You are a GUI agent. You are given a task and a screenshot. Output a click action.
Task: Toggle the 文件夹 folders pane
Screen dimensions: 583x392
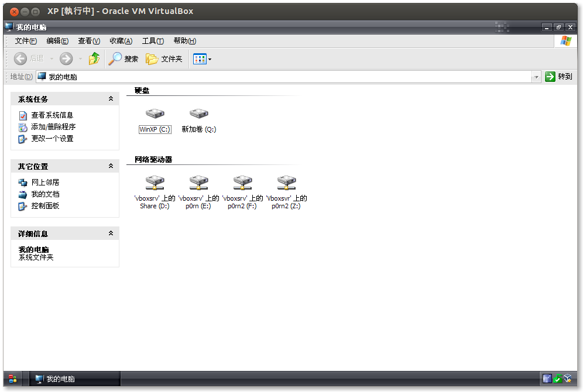tap(164, 59)
